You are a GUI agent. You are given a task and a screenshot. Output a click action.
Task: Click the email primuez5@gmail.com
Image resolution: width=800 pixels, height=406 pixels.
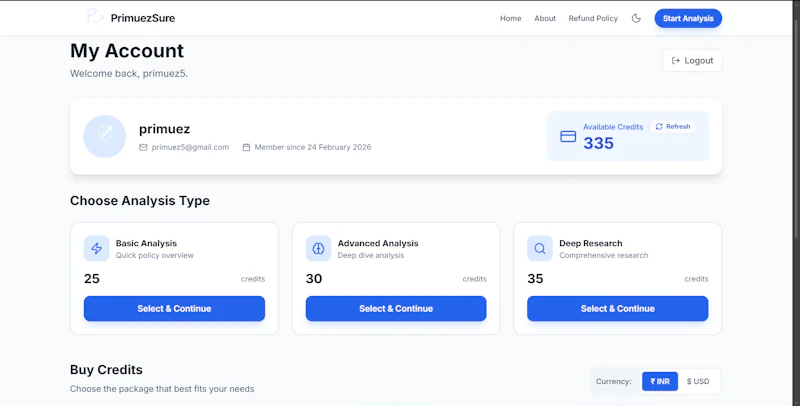[190, 147]
